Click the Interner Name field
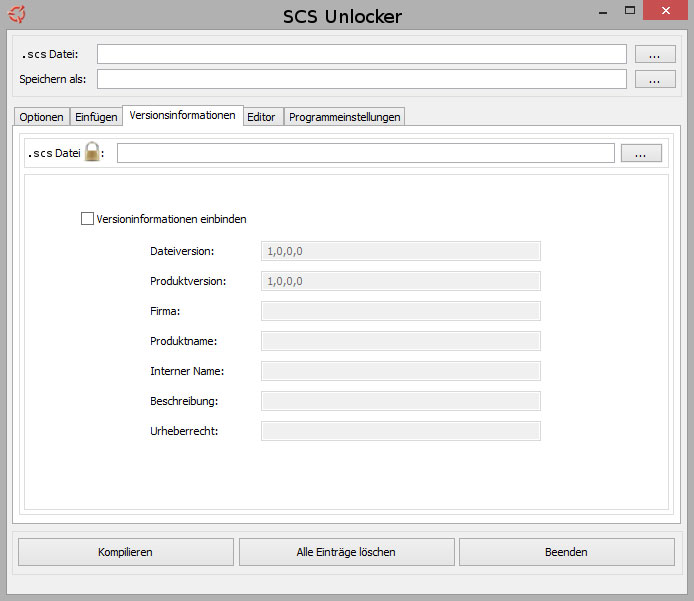The height and width of the screenshot is (601, 694). (x=401, y=371)
